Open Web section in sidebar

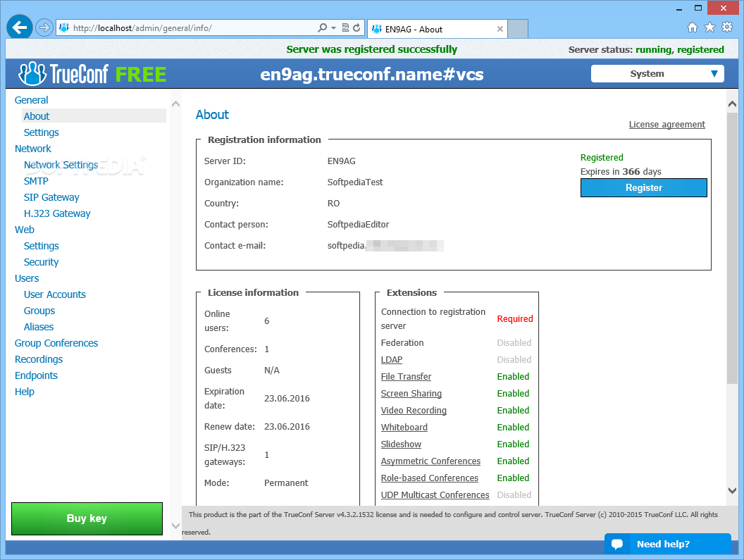24,230
